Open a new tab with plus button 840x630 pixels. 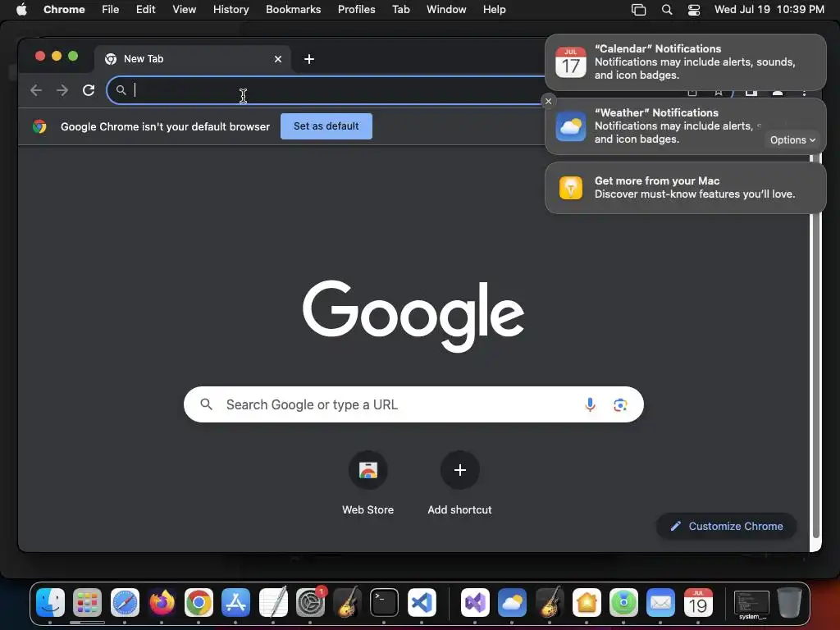click(309, 59)
